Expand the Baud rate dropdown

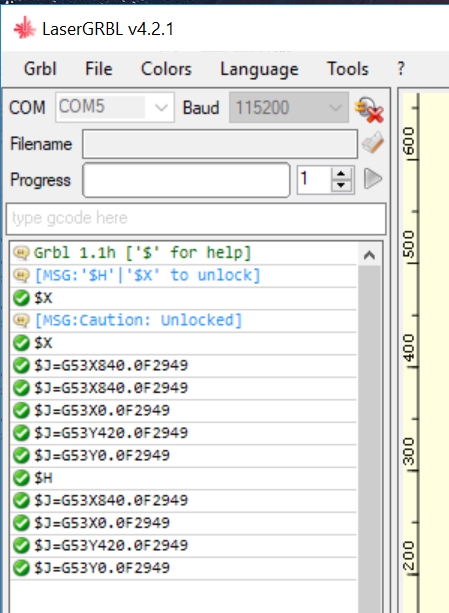coord(335,108)
